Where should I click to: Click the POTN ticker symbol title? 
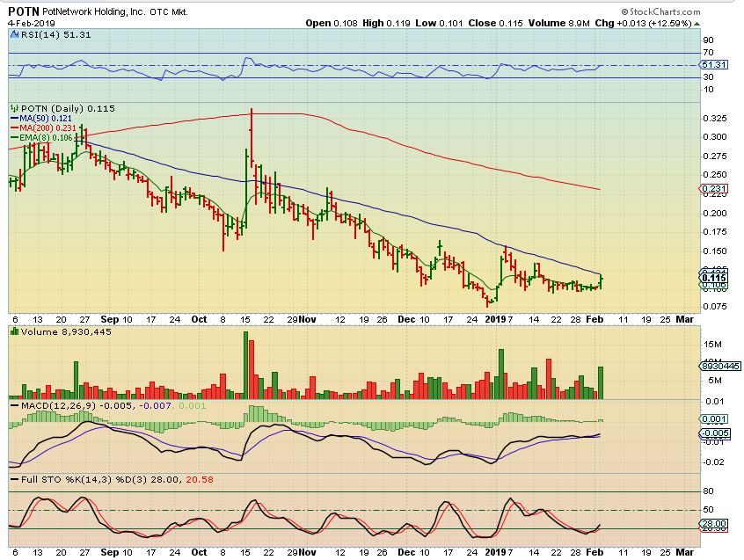click(x=24, y=11)
